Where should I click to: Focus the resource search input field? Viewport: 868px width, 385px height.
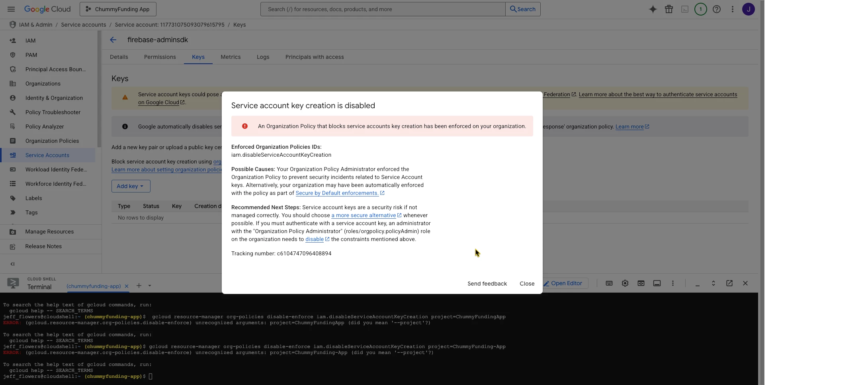(383, 9)
